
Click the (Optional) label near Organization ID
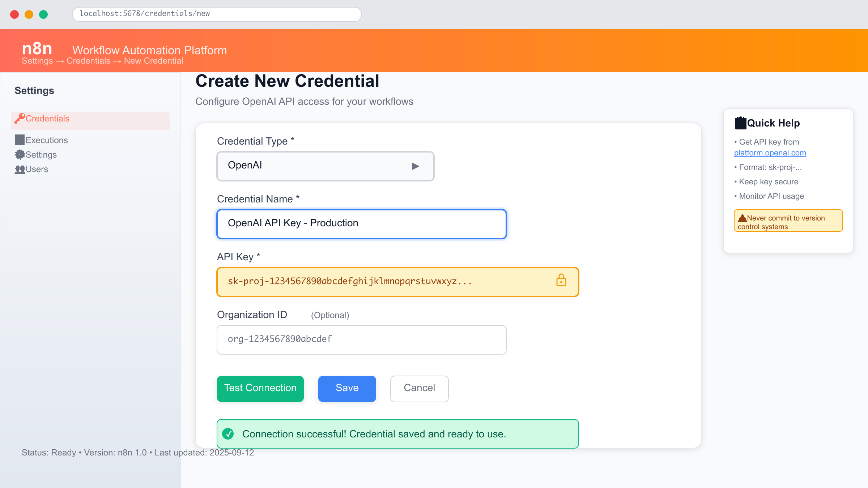[x=330, y=315]
